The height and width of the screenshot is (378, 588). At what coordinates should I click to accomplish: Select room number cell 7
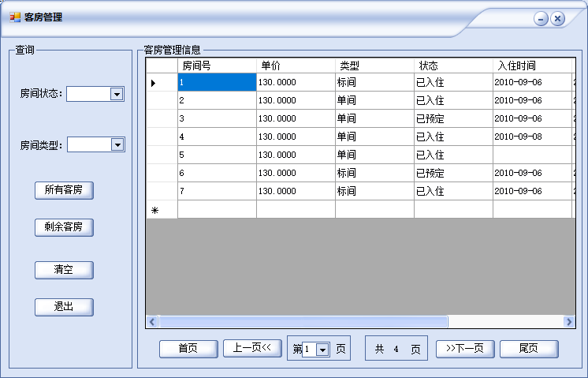pos(217,191)
